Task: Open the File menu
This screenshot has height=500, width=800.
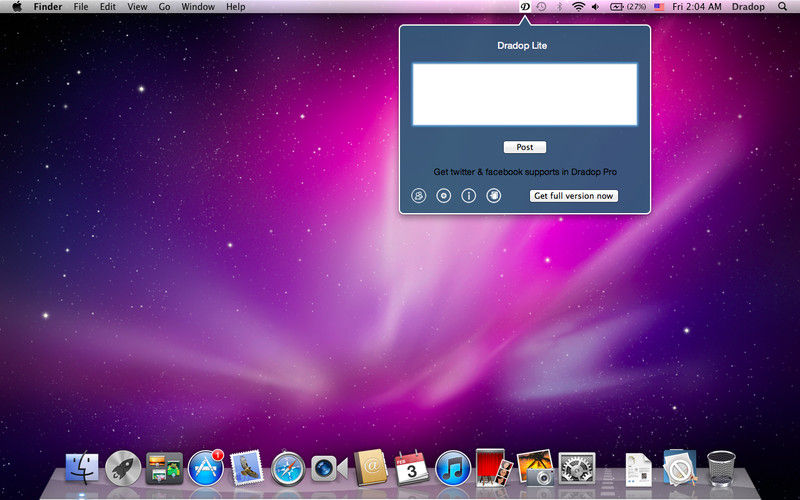Action: pos(81,7)
